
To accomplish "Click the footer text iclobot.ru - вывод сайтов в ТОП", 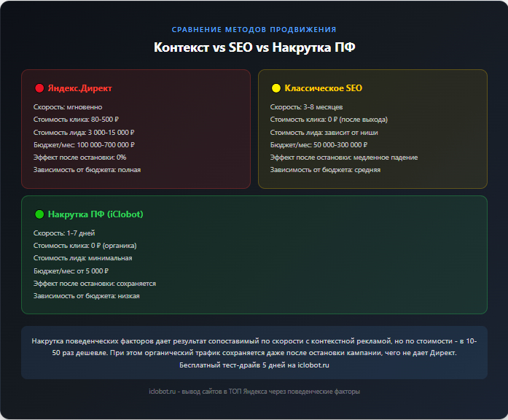I will (x=254, y=392).
